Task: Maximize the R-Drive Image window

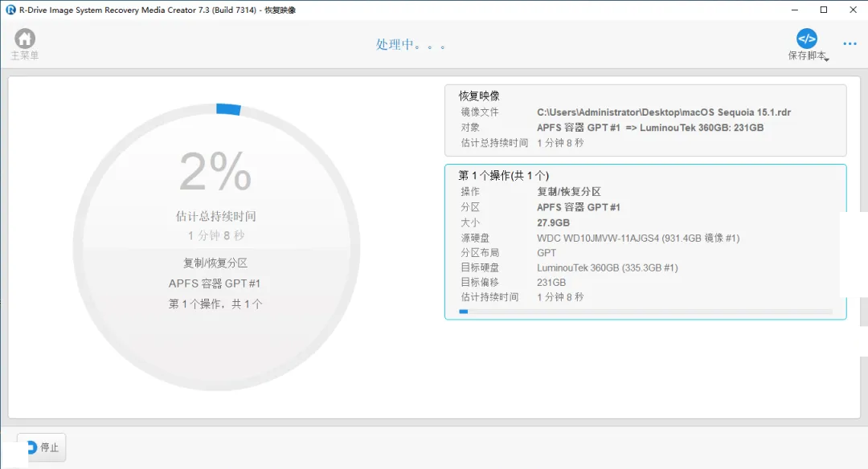Action: 824,10
